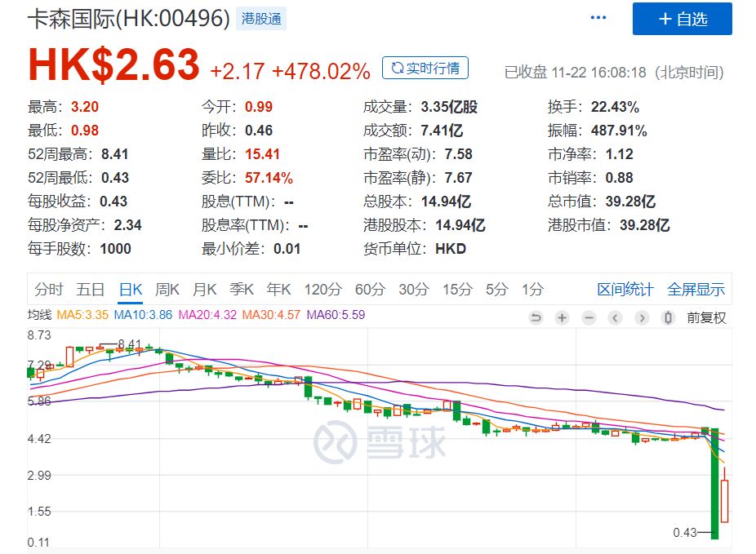Select the 月K tab
This screenshot has height=554, width=756.
pyautogui.click(x=204, y=290)
